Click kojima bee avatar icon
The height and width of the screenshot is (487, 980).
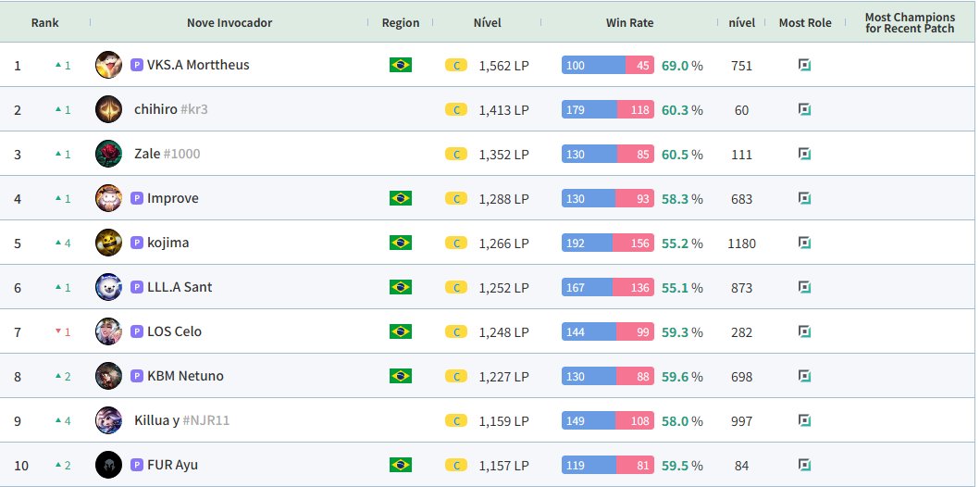109,243
